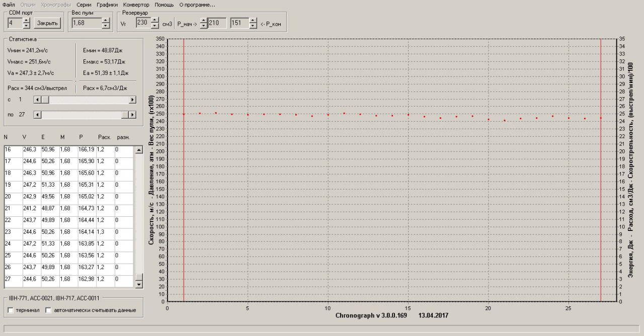Toggle автоматически считывать данные checkbox
This screenshot has height=336, width=644.
coord(49,310)
